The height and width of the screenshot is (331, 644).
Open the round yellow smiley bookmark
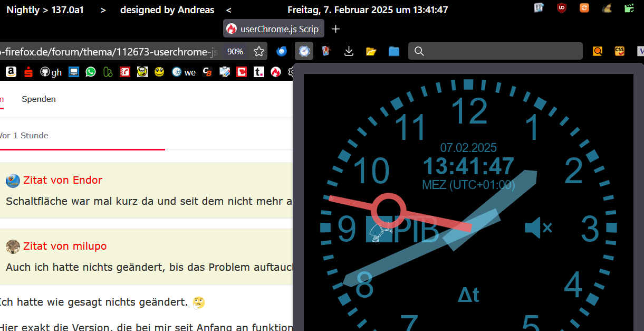click(159, 72)
